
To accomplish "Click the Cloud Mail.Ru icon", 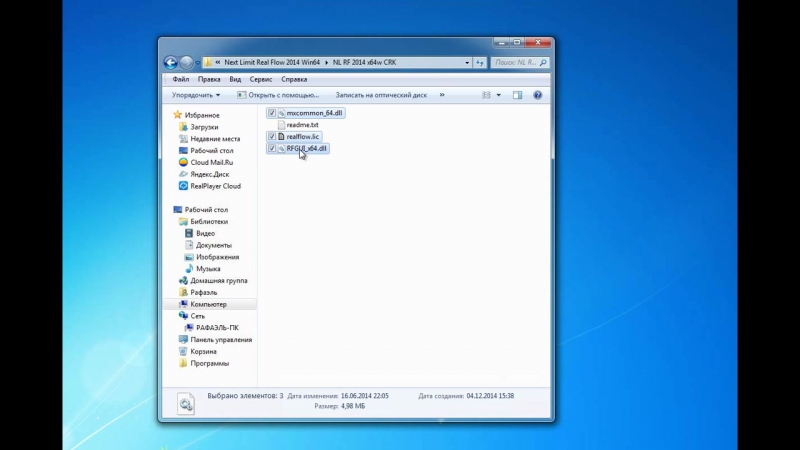I will (x=183, y=162).
